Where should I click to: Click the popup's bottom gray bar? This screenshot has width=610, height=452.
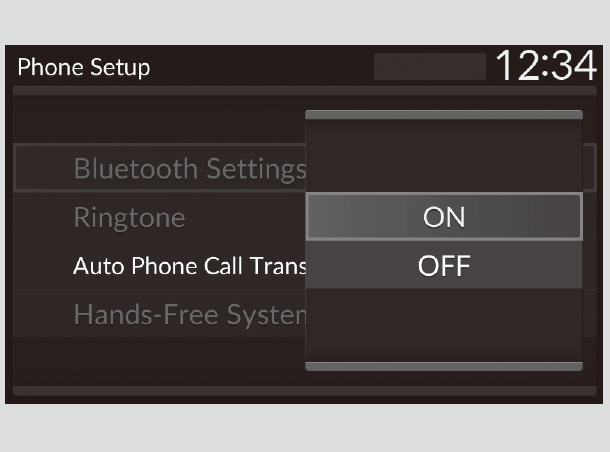point(443,367)
